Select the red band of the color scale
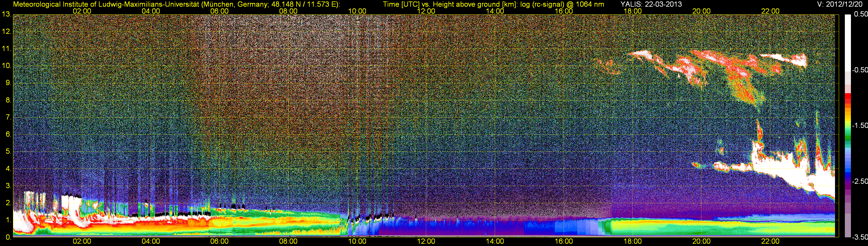The width and height of the screenshot is (868, 246). coord(847,96)
